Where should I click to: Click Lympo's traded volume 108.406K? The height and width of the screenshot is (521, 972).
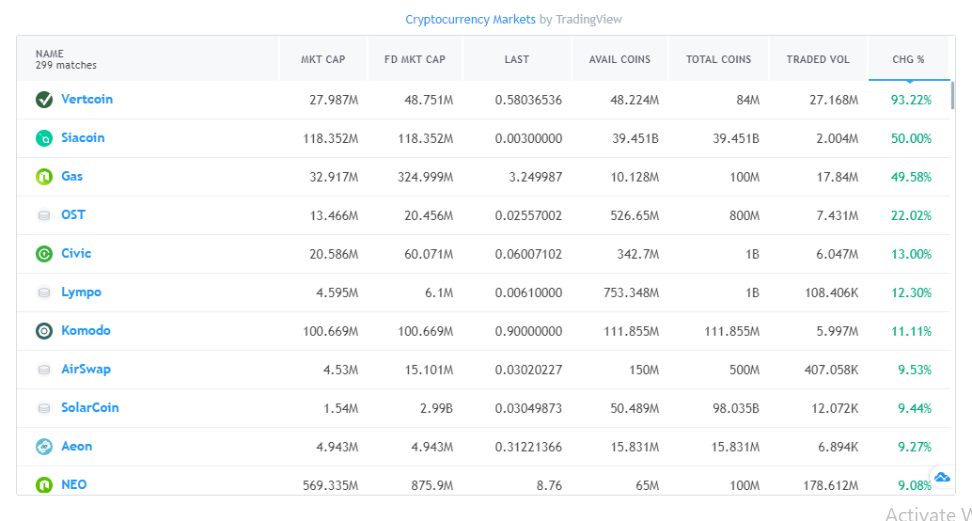(831, 292)
